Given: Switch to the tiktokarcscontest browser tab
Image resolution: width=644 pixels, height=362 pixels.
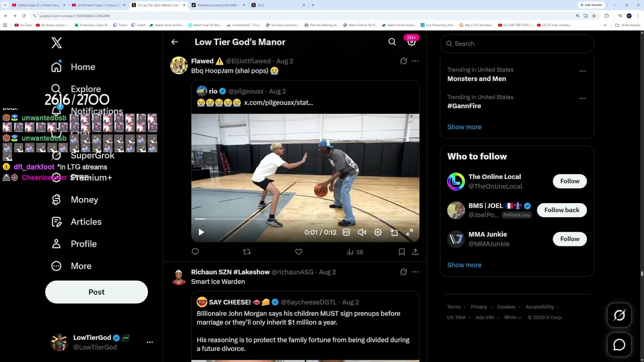Looking at the screenshot, I should pyautogui.click(x=217, y=5).
